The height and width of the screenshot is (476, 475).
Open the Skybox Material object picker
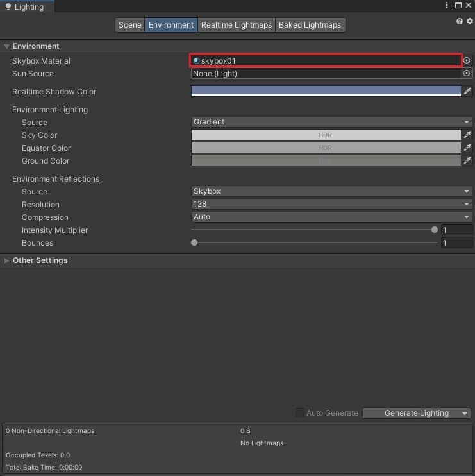point(467,60)
